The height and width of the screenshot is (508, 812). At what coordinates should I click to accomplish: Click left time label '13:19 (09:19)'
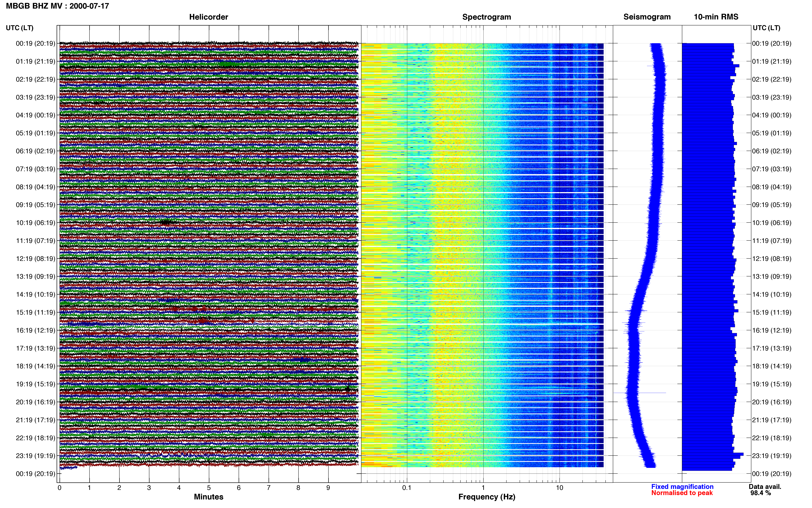(35, 276)
